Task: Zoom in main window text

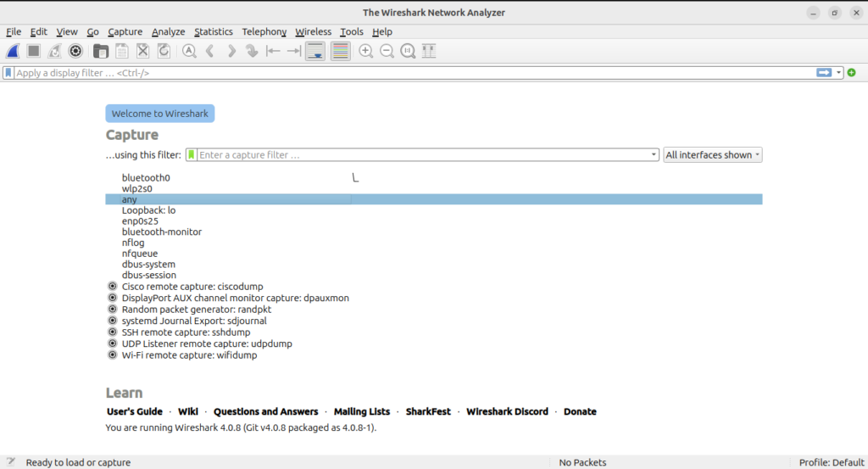Action: (366, 51)
